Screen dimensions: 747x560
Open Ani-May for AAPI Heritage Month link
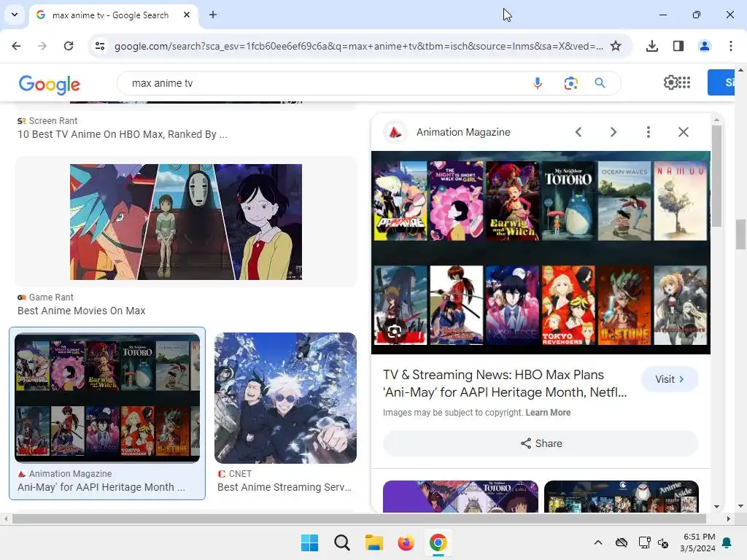101,487
